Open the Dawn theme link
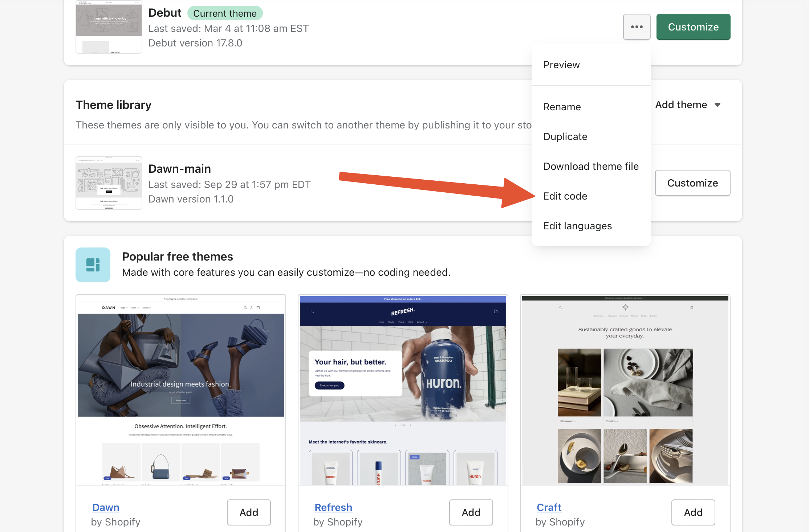The width and height of the screenshot is (809, 532). click(x=106, y=507)
